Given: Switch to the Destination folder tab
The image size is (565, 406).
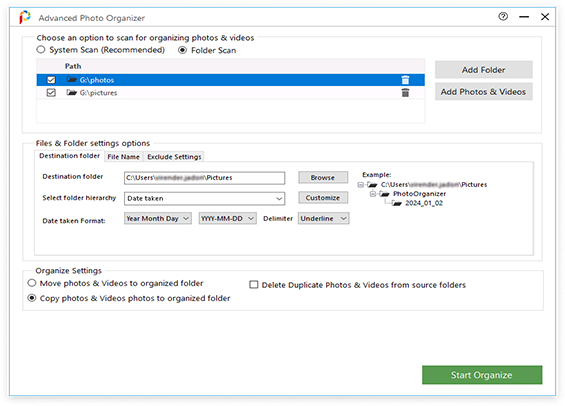Looking at the screenshot, I should tap(70, 156).
